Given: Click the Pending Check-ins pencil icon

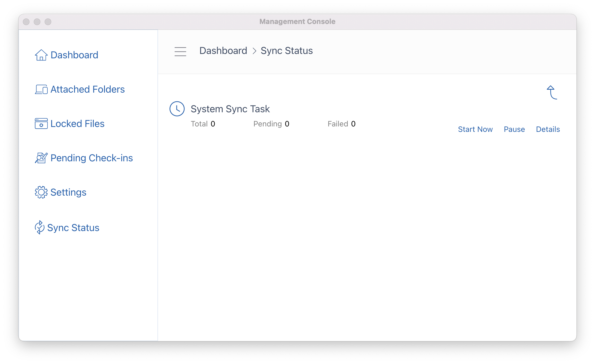Looking at the screenshot, I should pos(41,158).
